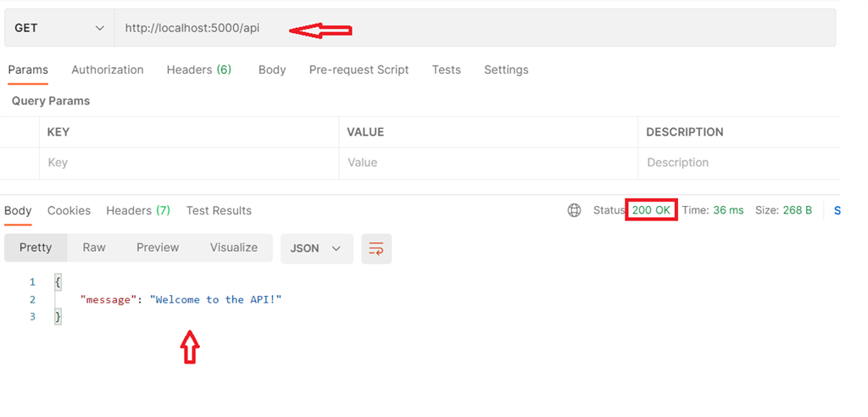Click the Description query param field
Viewport: 868px width, 417px height.
[x=739, y=163]
